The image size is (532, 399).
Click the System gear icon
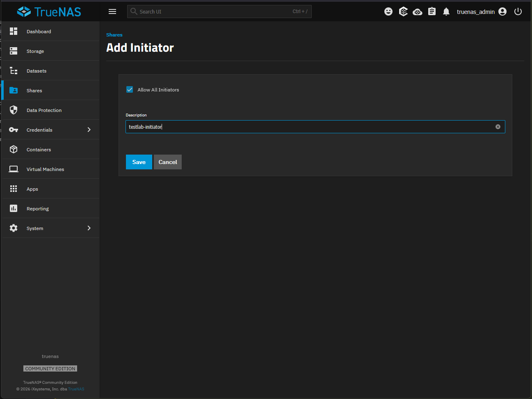tap(14, 228)
